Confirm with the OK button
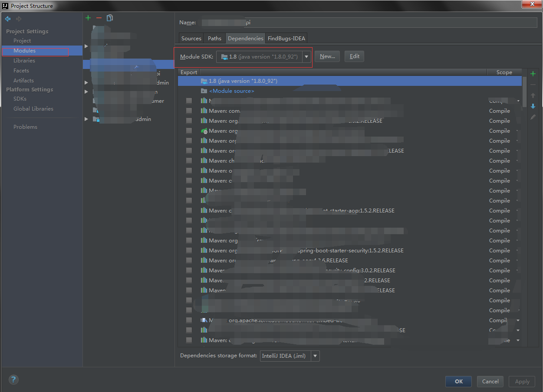The width and height of the screenshot is (543, 392). 459,382
